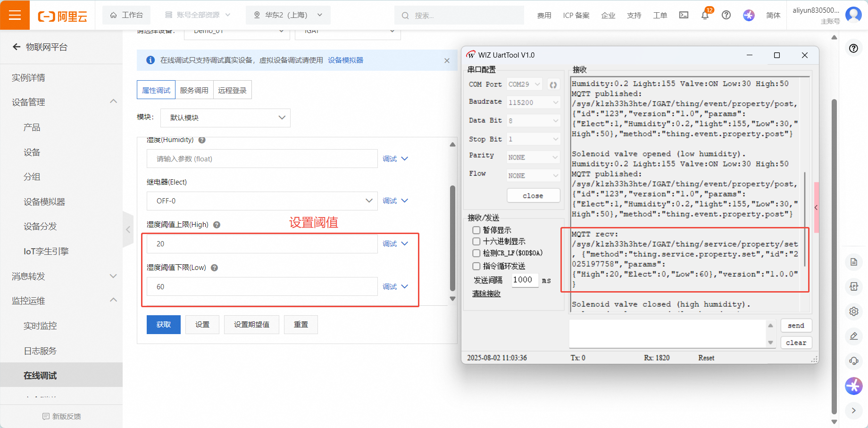Open the headset support icon
Screen dimensions: 868x428
854,361
